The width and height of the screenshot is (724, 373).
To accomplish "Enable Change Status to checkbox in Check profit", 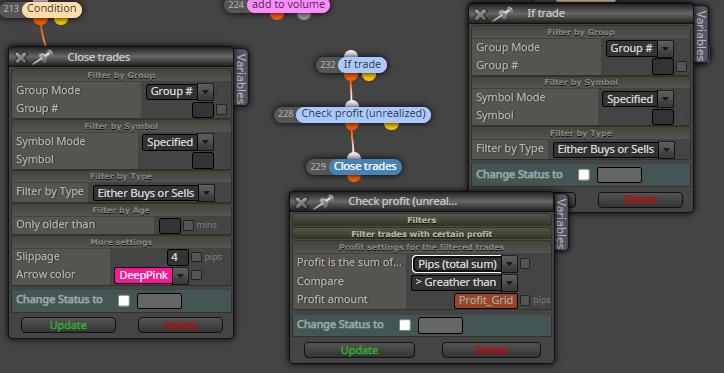I will tap(404, 325).
